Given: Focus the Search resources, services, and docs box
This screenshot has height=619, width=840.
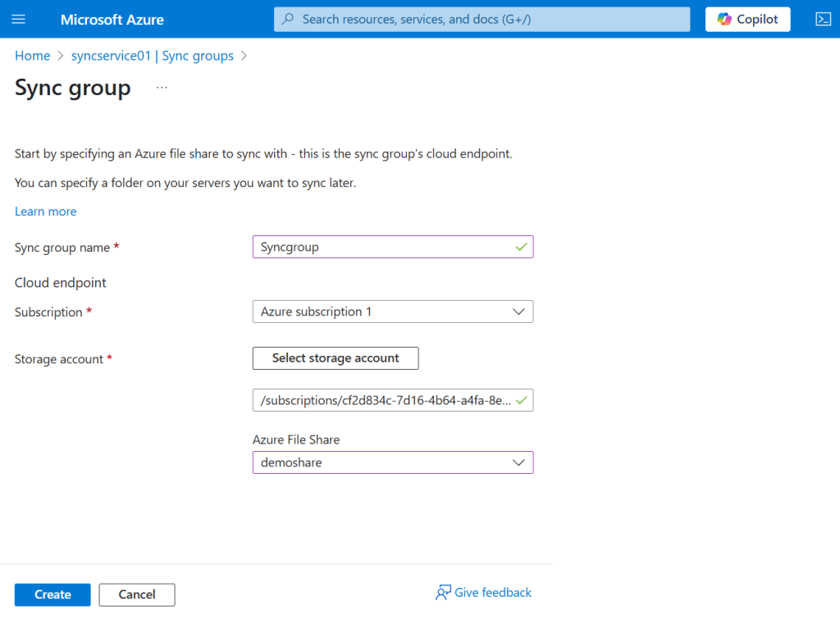Looking at the screenshot, I should tap(482, 20).
